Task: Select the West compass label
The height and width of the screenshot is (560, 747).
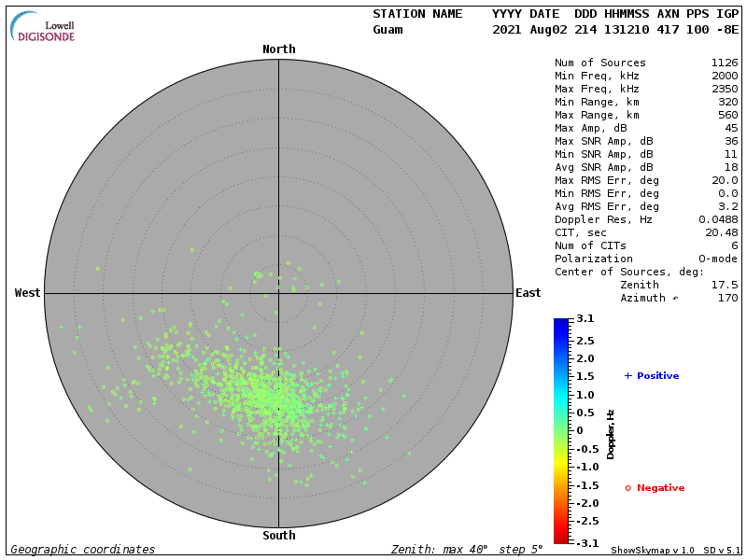Action: coord(27,293)
